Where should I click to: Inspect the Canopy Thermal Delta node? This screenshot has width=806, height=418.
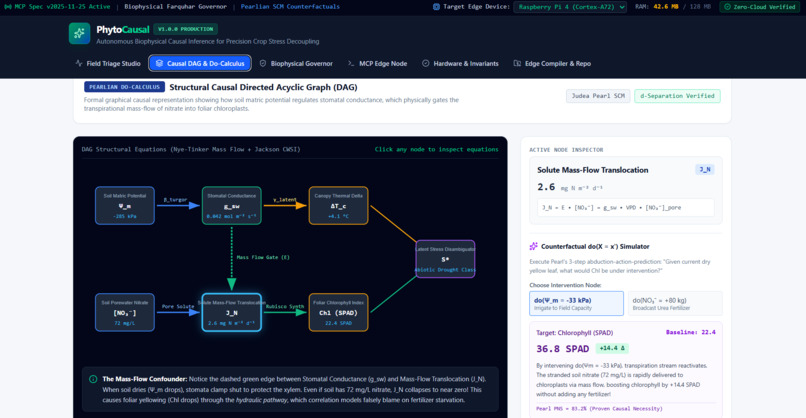tap(338, 206)
